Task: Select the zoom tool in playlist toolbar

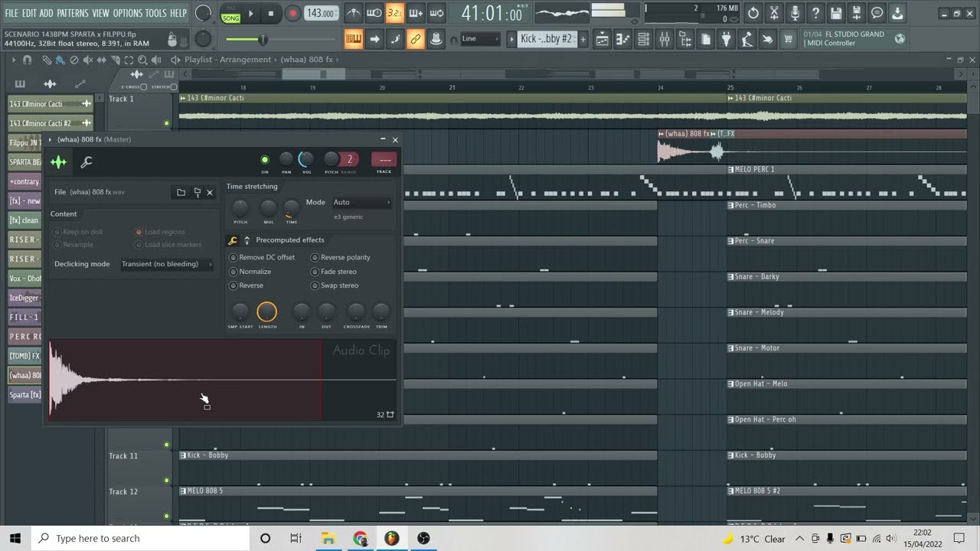Action: 143,60
